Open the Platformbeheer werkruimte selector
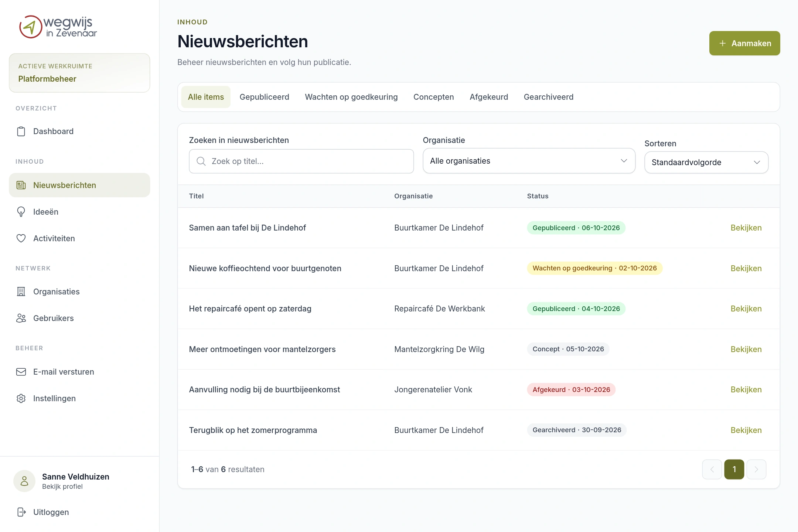 point(79,73)
